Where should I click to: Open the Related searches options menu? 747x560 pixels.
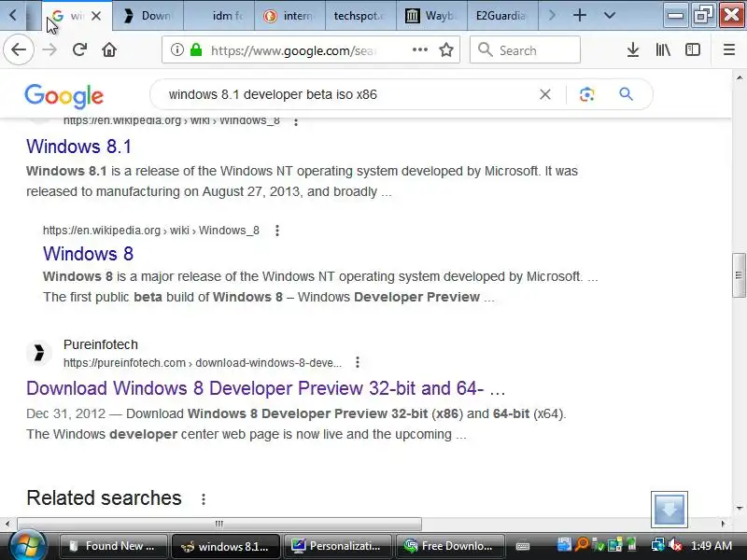coord(204,499)
